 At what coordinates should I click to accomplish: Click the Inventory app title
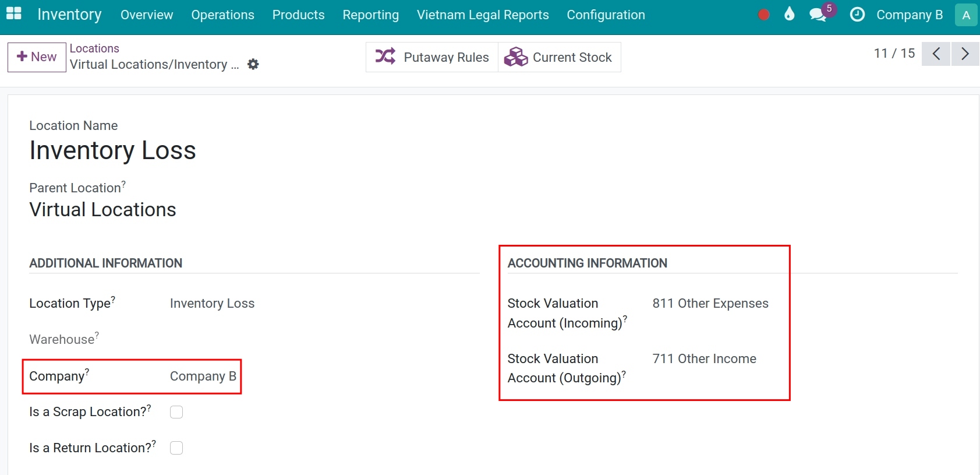[69, 14]
